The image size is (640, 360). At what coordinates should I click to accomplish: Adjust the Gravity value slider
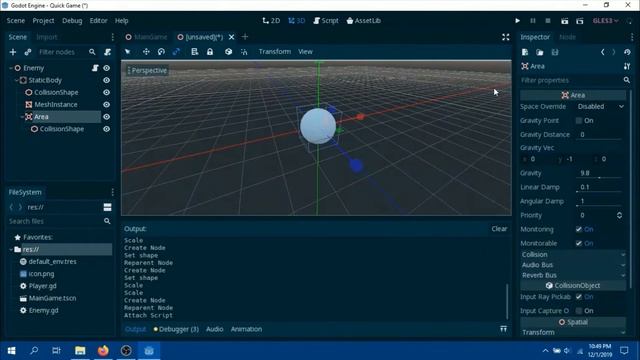599,178
